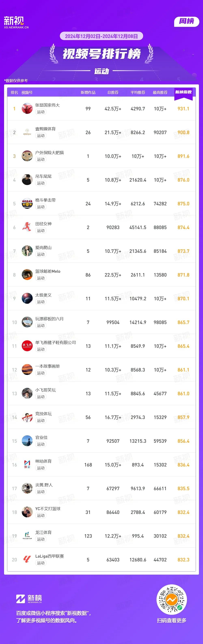Viewport: 203px width, 644px height.
Task: Click the 咪咕体育 logo avatar
Action: coord(27,464)
